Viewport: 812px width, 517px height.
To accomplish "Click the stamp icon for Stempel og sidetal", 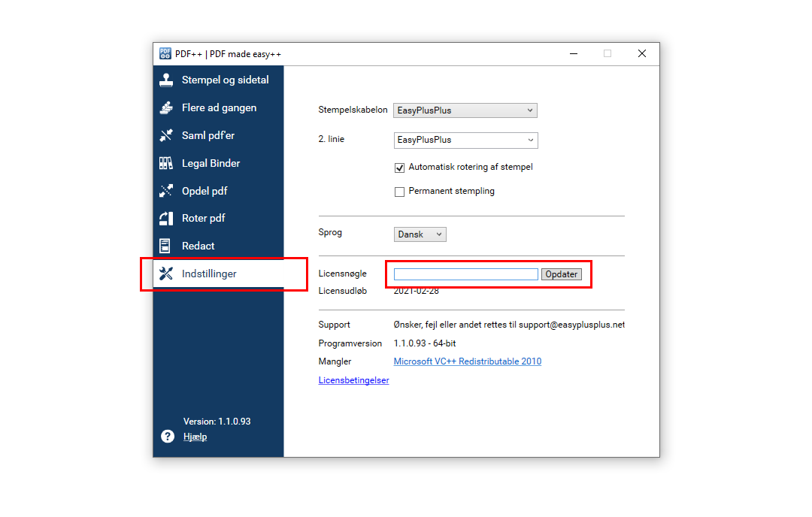I will tap(166, 80).
